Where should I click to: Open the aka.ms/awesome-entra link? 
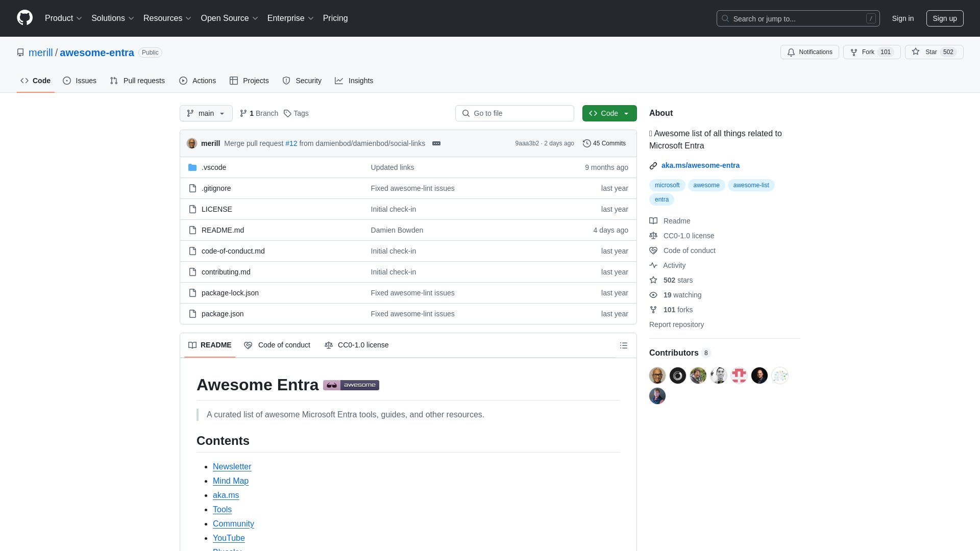[700, 165]
